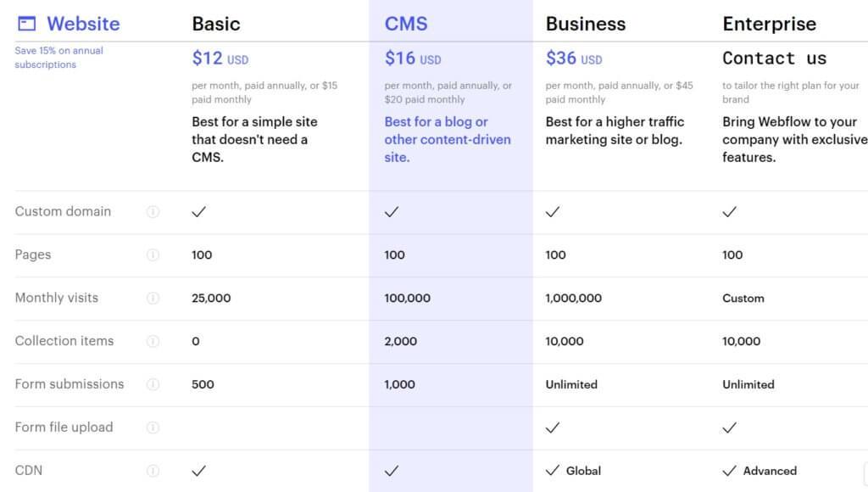The height and width of the screenshot is (492, 868).
Task: Open the Form file upload info icon
Action: (x=153, y=428)
